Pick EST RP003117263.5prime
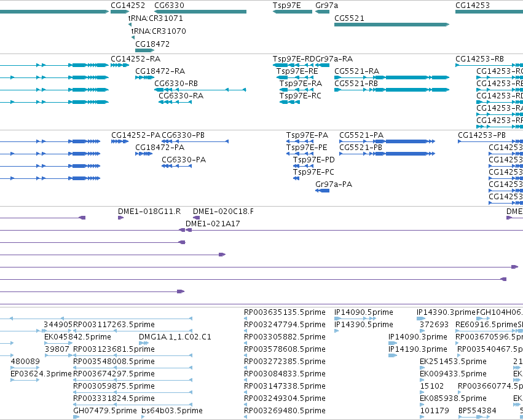The height and width of the screenshot is (420, 523). (x=114, y=325)
